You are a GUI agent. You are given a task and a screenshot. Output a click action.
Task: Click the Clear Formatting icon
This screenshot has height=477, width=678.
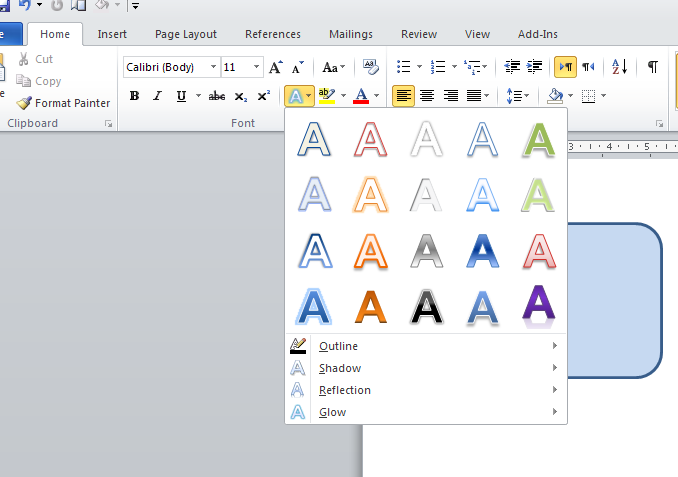coord(371,67)
